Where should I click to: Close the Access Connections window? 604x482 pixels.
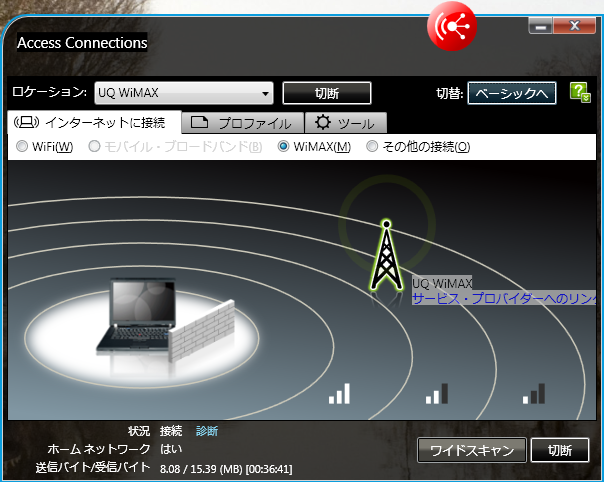(x=575, y=26)
